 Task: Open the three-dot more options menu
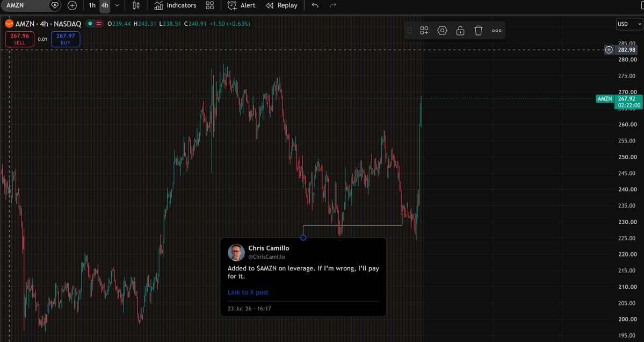point(496,31)
